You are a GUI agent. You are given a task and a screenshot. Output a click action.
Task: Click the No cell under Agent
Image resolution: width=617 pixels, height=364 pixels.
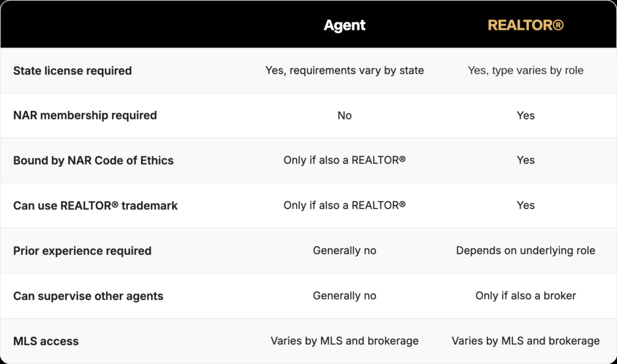pyautogui.click(x=344, y=115)
